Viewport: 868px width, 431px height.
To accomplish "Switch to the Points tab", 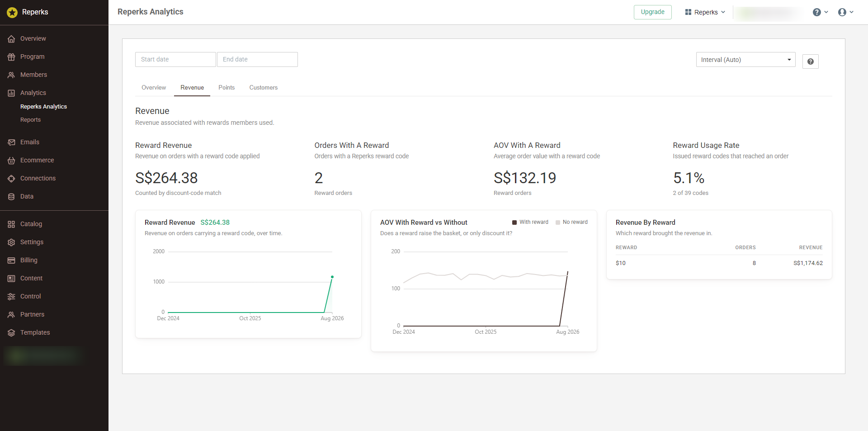I will [x=226, y=88].
